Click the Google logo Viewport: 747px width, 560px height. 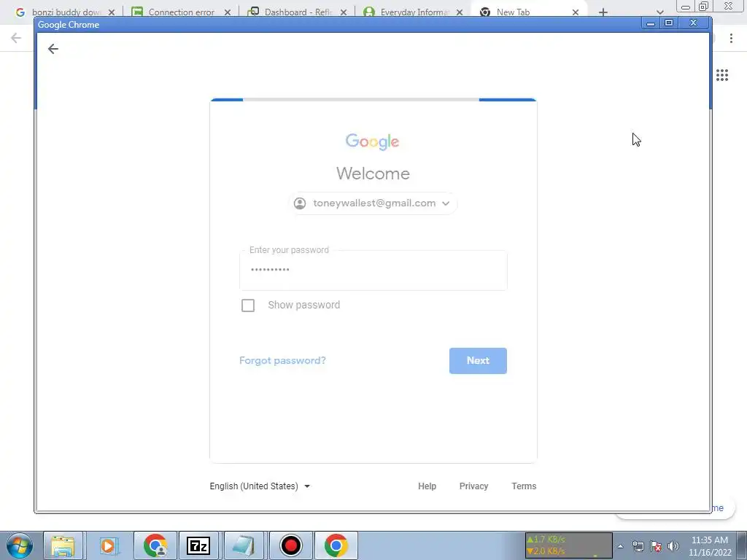click(x=373, y=141)
